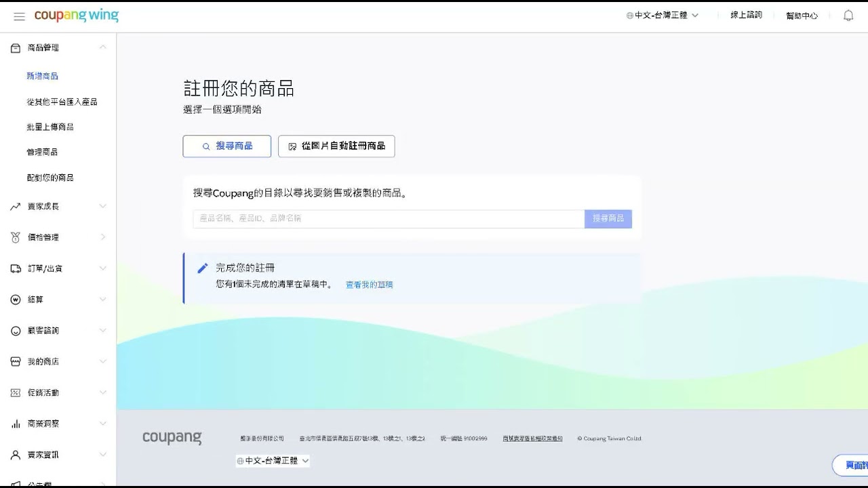Open footer privacy policy link
Viewport: 868px width, 488px height.
533,439
